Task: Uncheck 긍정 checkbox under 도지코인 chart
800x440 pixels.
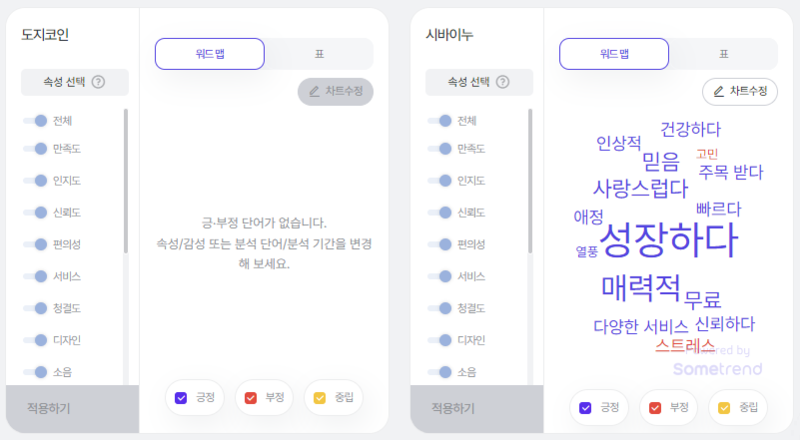Action: point(181,398)
